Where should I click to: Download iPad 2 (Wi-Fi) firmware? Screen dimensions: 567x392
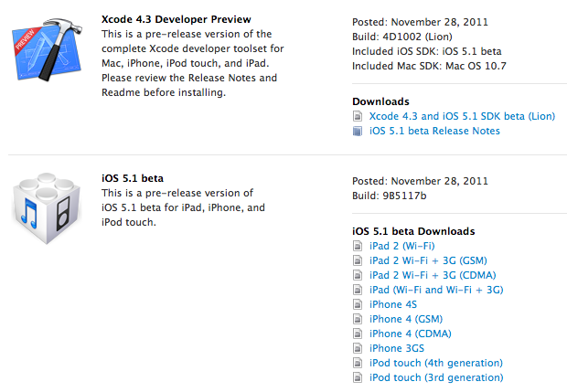coord(401,246)
